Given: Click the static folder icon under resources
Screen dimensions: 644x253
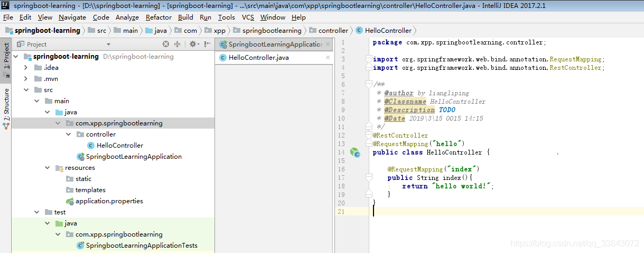Looking at the screenshot, I should tap(70, 179).
